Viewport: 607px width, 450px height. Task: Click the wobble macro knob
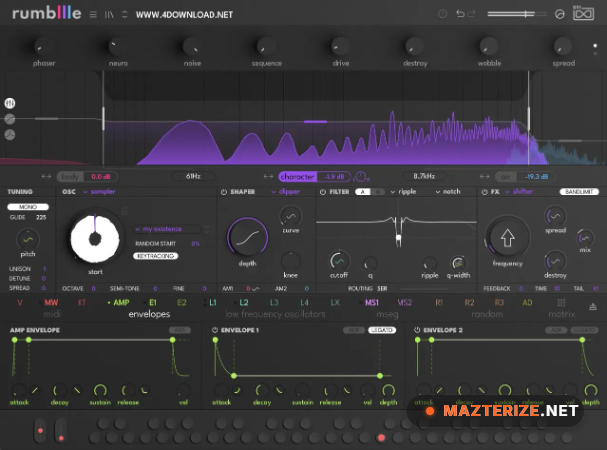(488, 47)
